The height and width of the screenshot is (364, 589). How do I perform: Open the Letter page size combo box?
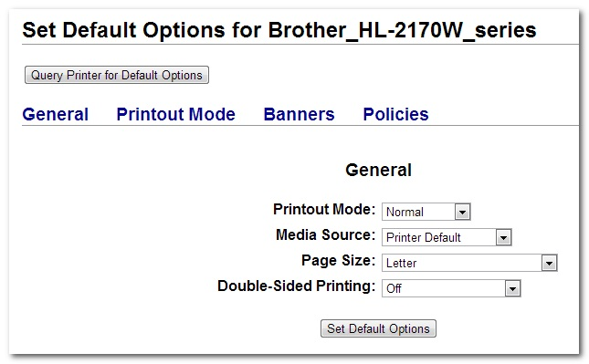coord(469,263)
